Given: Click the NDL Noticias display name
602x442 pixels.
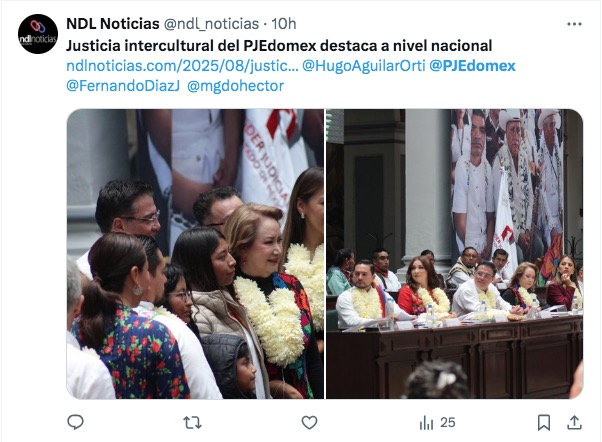Looking at the screenshot, I should [x=112, y=24].
